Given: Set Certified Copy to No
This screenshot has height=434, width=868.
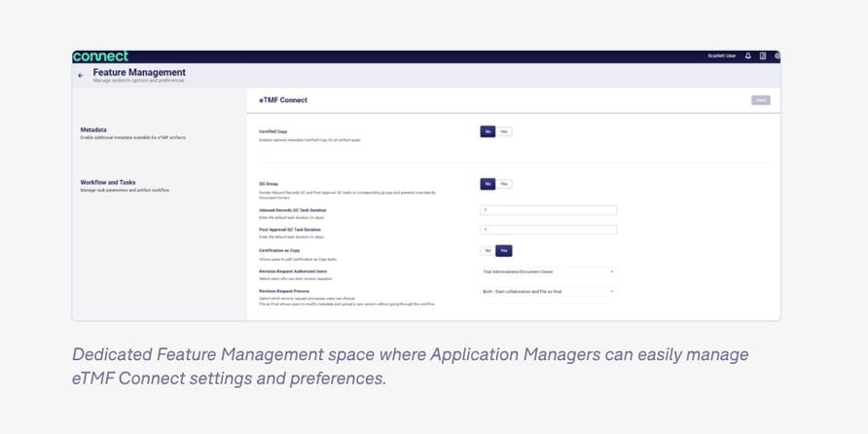Looking at the screenshot, I should [x=488, y=131].
